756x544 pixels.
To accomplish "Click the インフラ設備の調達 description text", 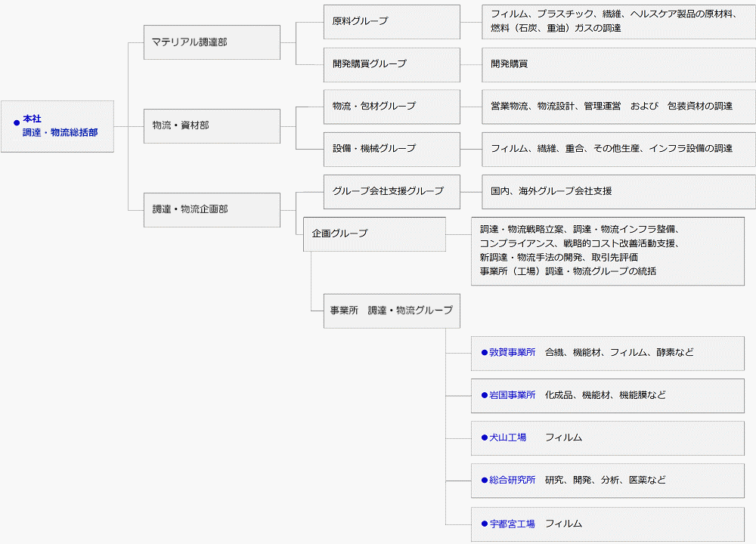I will (x=612, y=148).
